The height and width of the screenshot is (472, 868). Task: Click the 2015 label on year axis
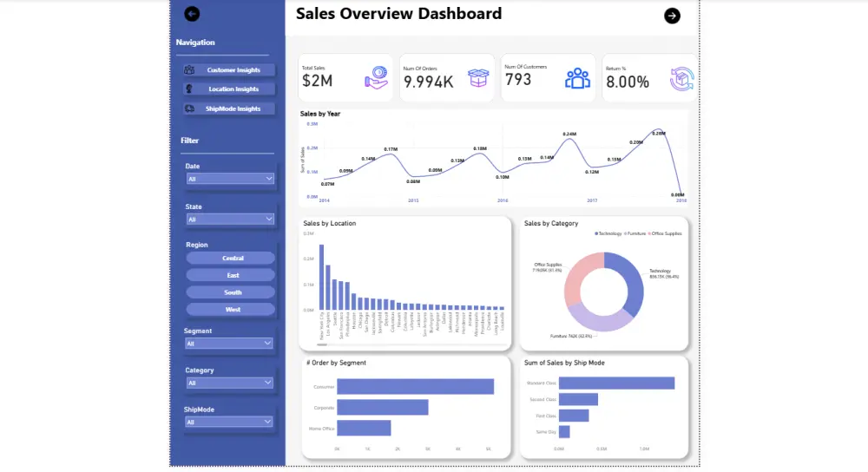point(413,200)
